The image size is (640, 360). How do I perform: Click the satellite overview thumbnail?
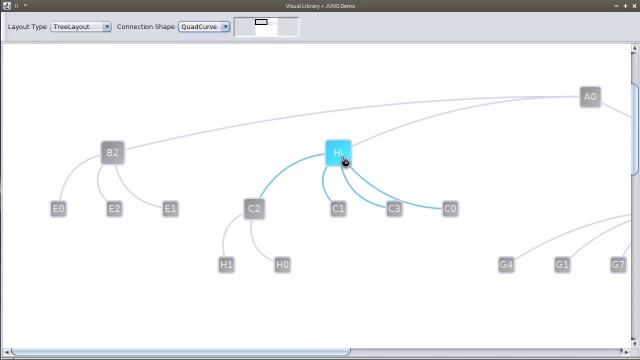267,27
